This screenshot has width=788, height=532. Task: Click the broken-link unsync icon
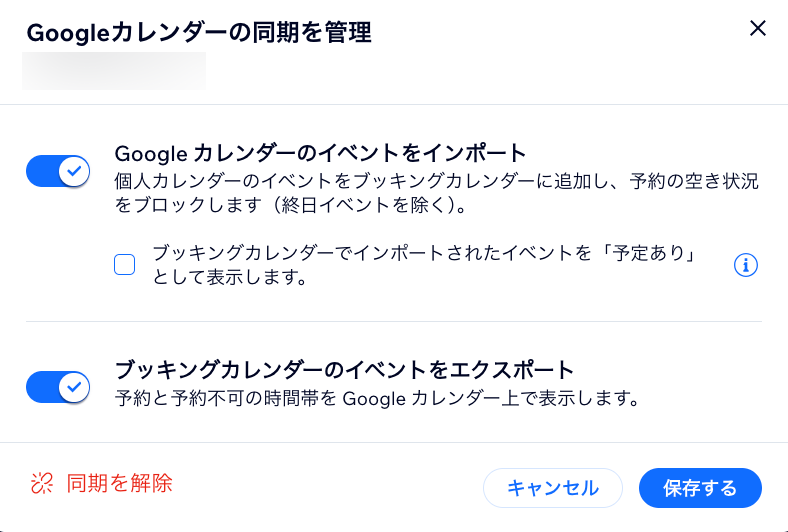coord(41,484)
